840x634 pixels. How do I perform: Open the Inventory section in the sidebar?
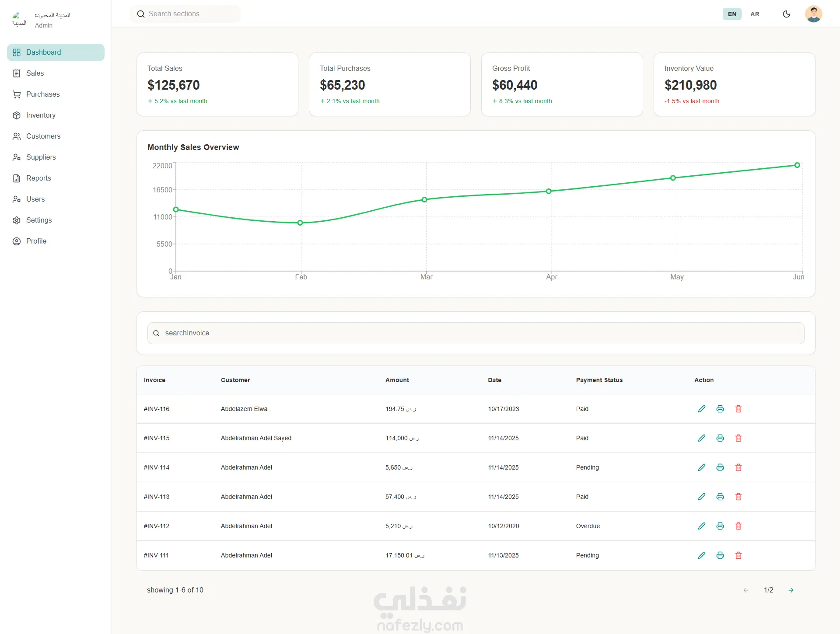(41, 115)
